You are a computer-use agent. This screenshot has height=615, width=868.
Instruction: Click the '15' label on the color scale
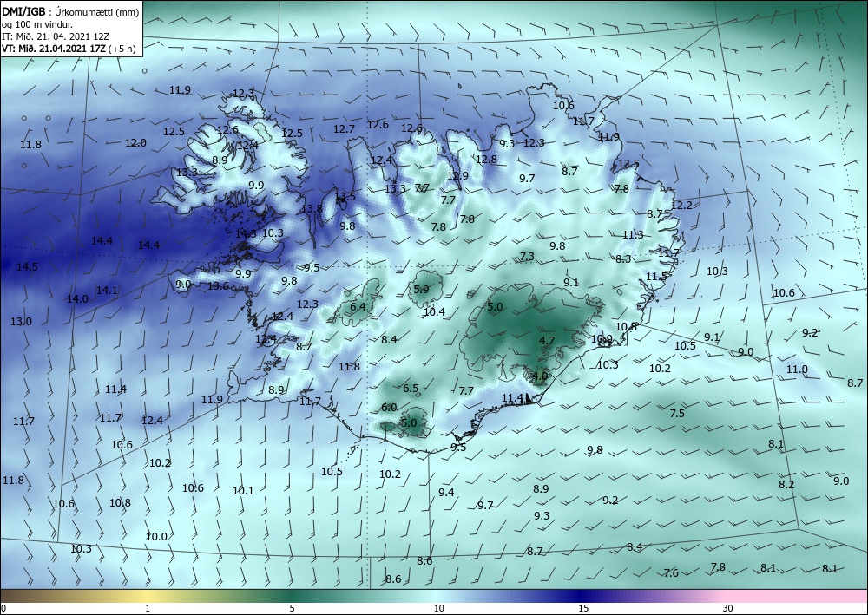(x=583, y=608)
